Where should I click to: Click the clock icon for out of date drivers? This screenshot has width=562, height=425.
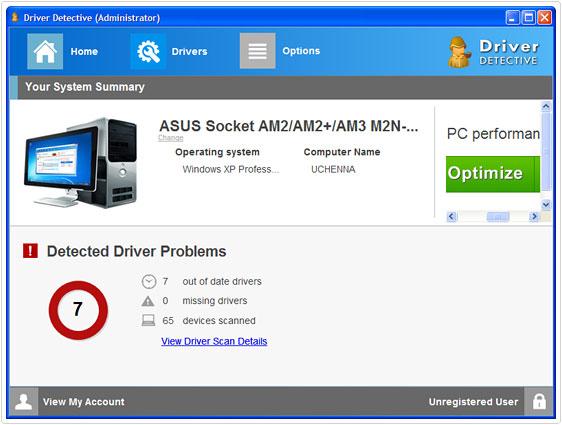(149, 282)
